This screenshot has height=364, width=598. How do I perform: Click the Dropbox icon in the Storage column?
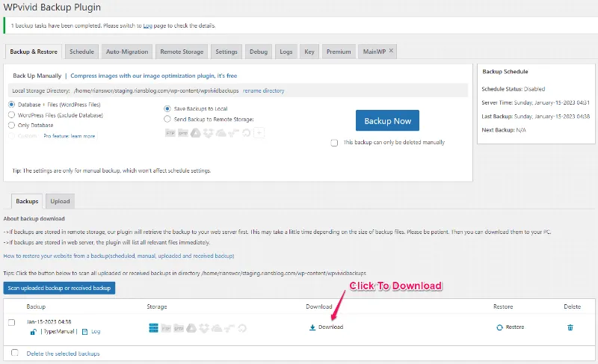click(204, 328)
